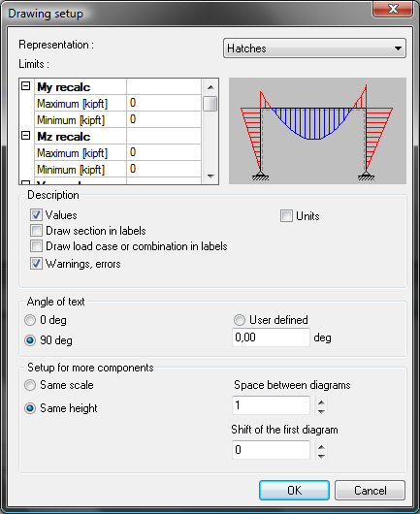Screen dimensions: 420x514
Task: Decrease the Shift of the first diagram
Action: (322, 456)
